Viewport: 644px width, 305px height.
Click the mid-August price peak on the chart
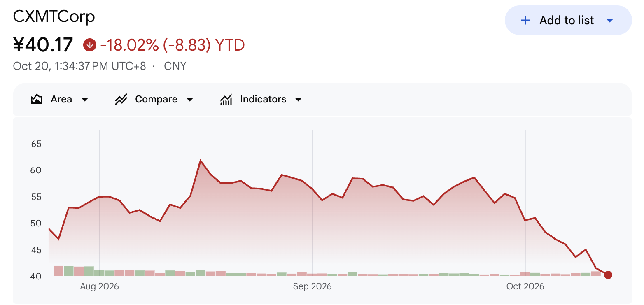(200, 161)
